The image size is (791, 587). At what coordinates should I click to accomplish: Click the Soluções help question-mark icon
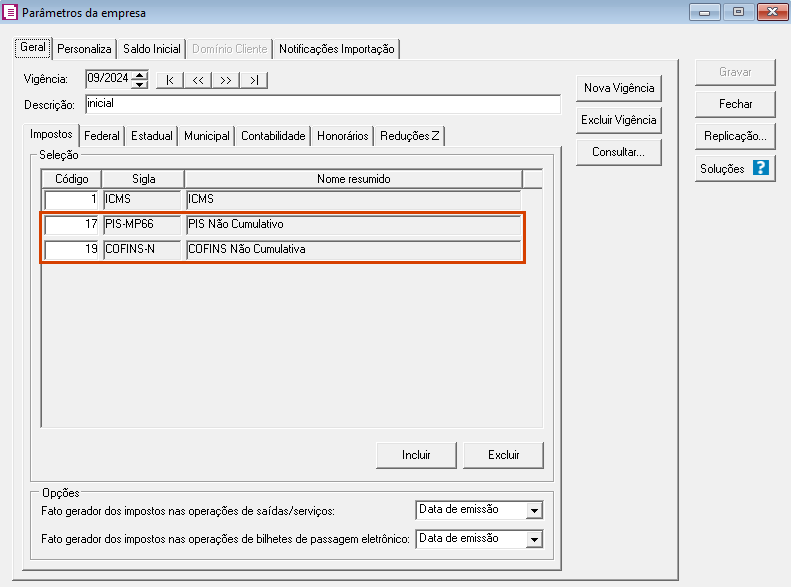[x=760, y=167]
